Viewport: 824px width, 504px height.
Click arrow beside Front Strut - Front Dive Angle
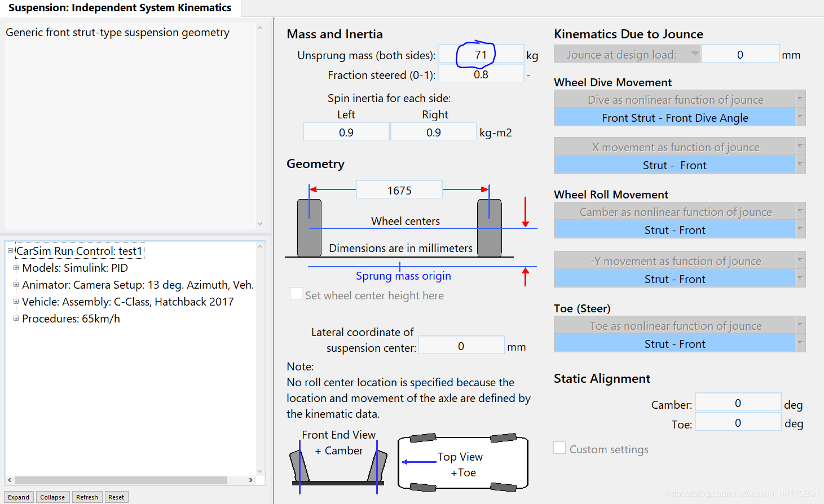click(x=801, y=117)
